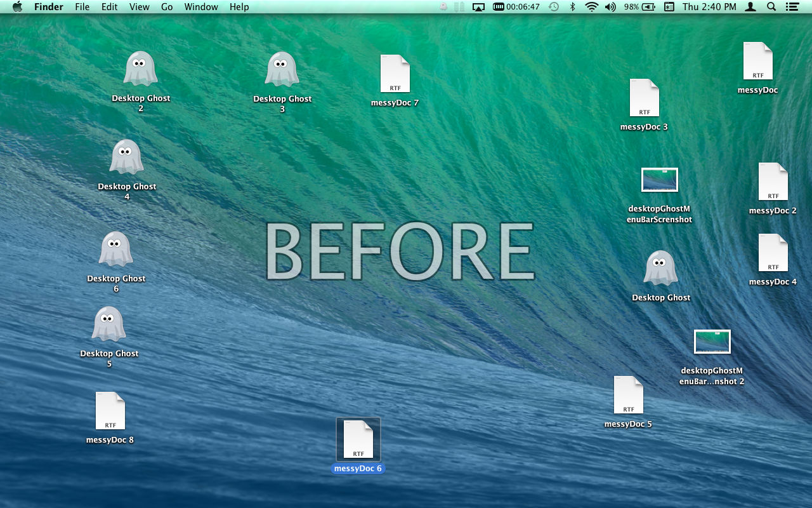Viewport: 812px width, 508px height.
Task: Open the Time Machine menu bar icon
Action: click(553, 7)
